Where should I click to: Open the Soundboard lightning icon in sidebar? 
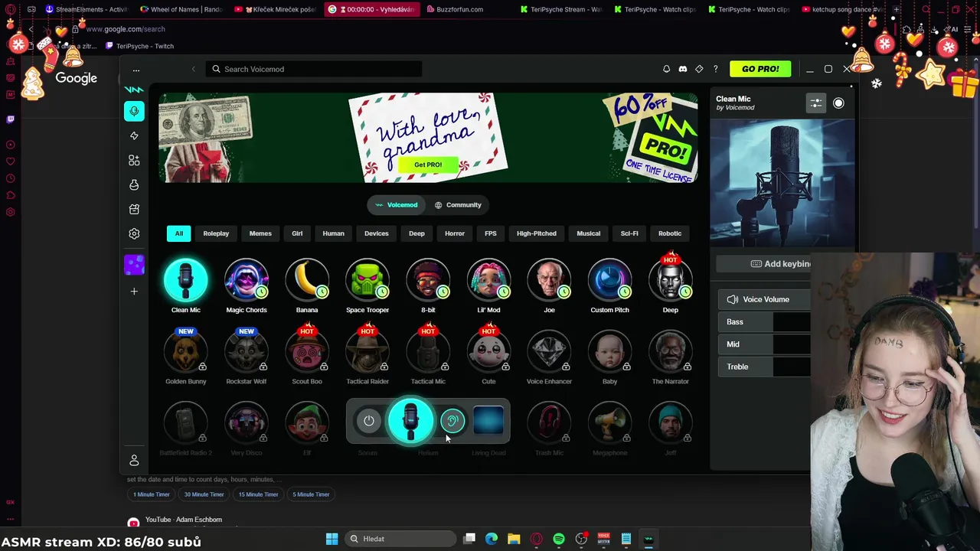tap(134, 135)
